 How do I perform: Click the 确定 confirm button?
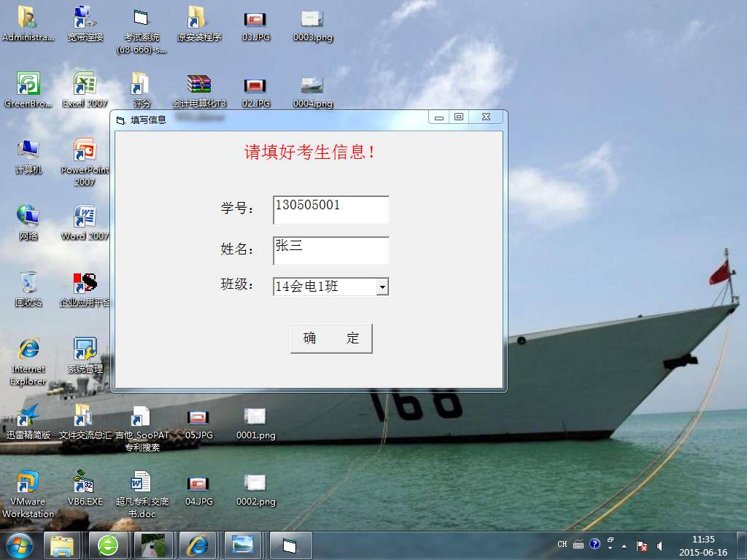point(331,338)
